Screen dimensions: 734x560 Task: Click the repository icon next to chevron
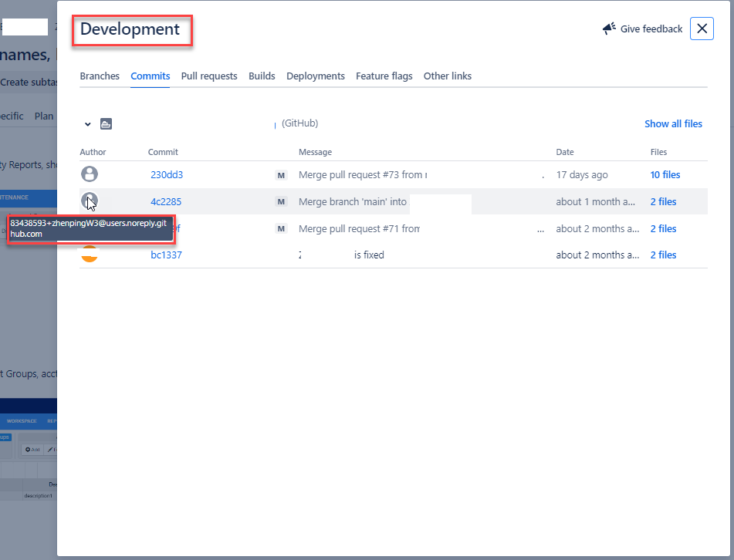click(107, 124)
